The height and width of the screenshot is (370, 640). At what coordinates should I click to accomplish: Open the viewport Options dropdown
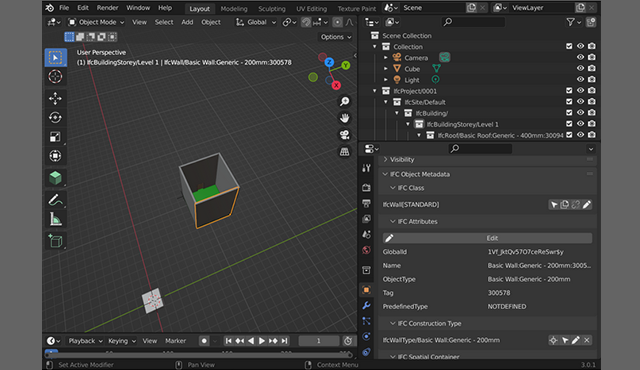click(x=336, y=37)
